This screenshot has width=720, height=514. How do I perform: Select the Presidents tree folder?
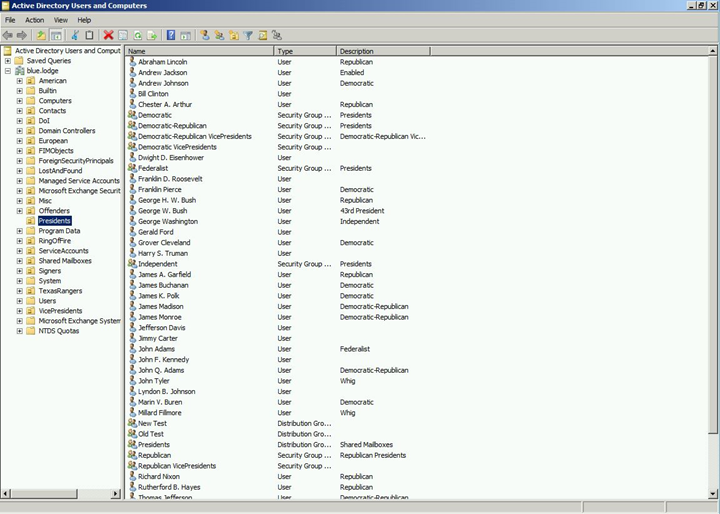[54, 221]
